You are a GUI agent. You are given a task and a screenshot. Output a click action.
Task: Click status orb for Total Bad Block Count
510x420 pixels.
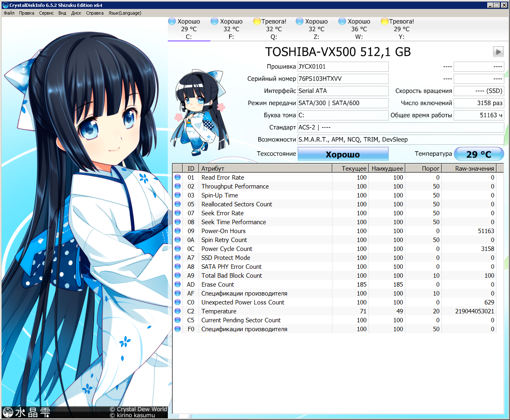[178, 275]
